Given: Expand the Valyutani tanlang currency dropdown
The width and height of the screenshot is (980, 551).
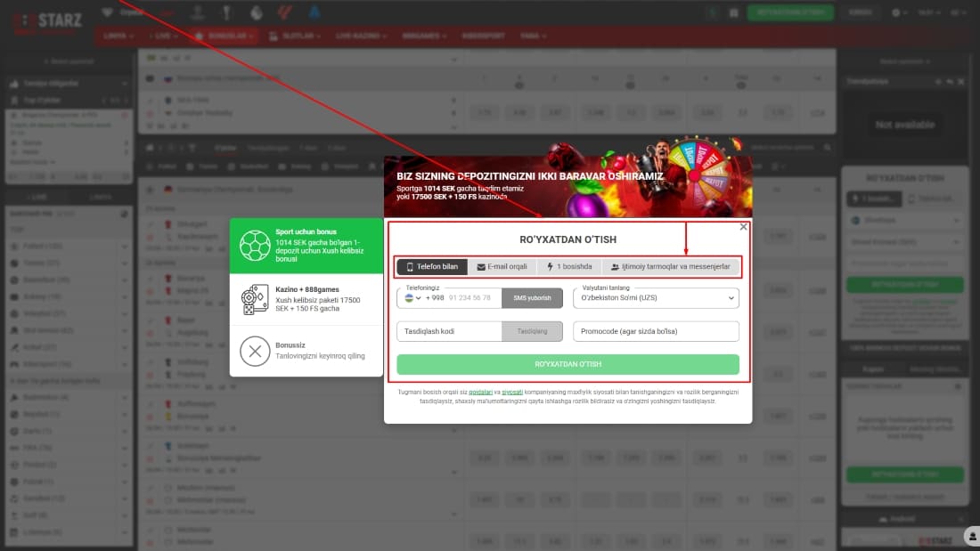Looking at the screenshot, I should coord(656,298).
